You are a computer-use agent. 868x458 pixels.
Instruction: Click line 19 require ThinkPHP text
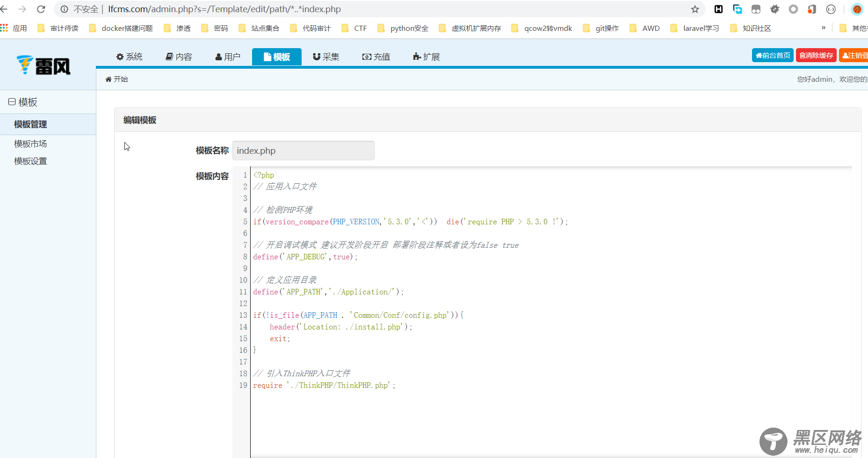(x=324, y=385)
